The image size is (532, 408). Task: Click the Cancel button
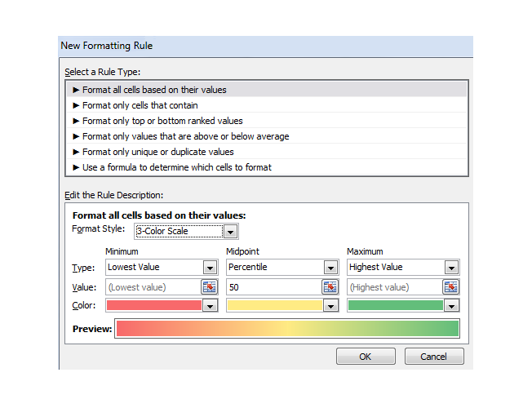(434, 357)
